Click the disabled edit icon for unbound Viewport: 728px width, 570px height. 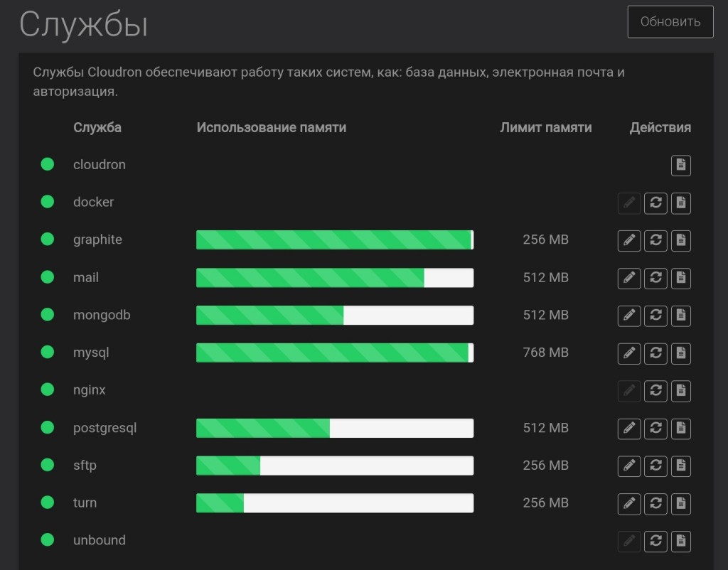[629, 542]
